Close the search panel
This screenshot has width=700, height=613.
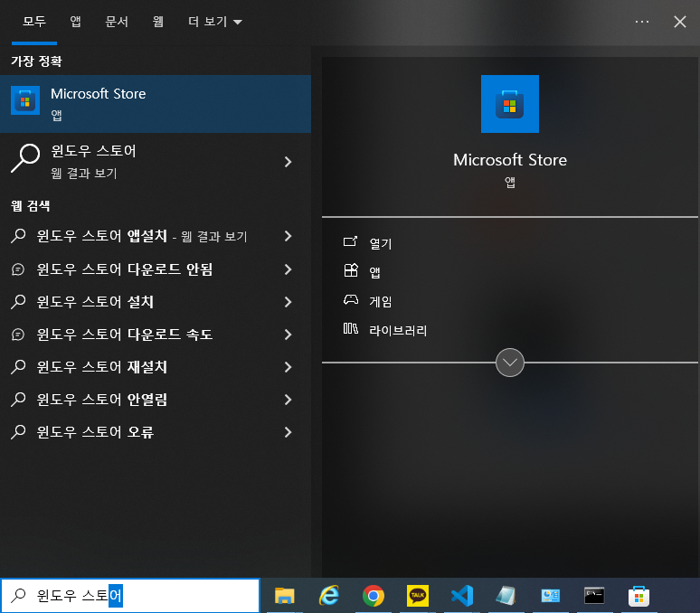679,22
